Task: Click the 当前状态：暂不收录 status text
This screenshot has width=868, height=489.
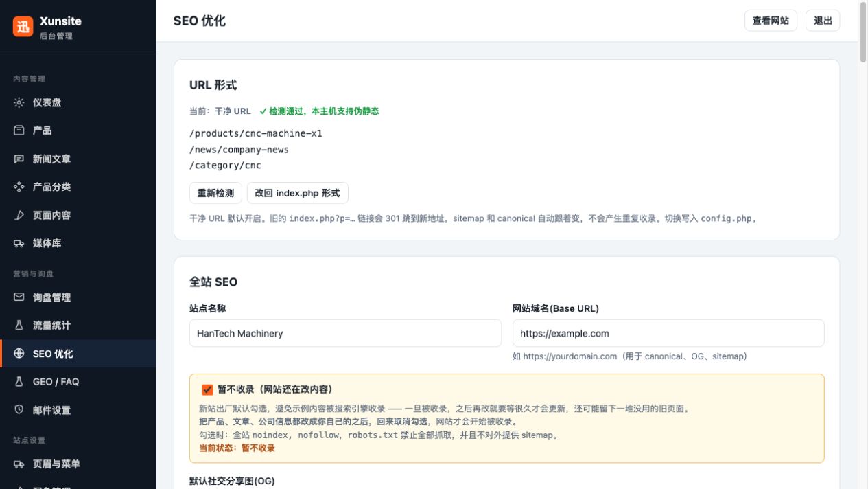Action: click(x=237, y=448)
